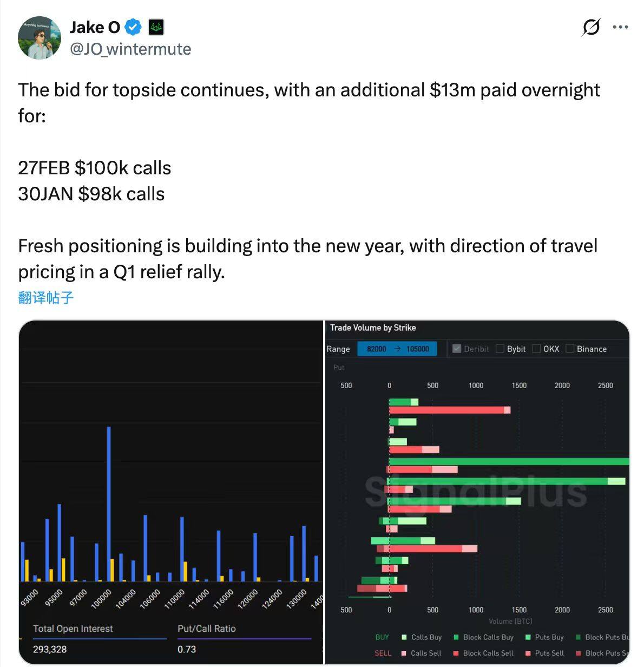The width and height of the screenshot is (644, 667).
Task: Click the 翻译帖子 translate post link
Action: coord(45,298)
